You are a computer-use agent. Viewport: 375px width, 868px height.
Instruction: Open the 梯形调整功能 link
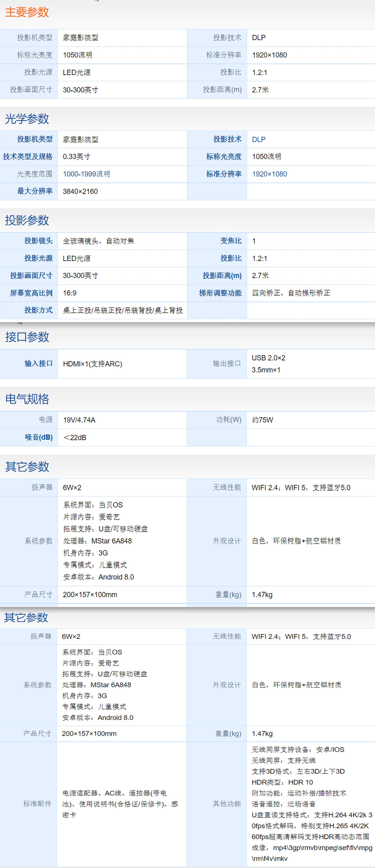click(221, 293)
